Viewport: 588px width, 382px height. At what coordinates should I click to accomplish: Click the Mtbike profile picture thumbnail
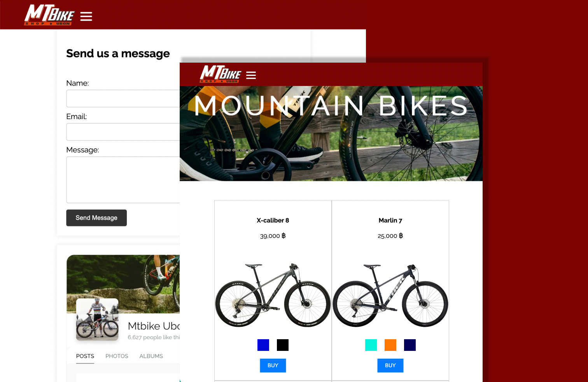(x=97, y=319)
